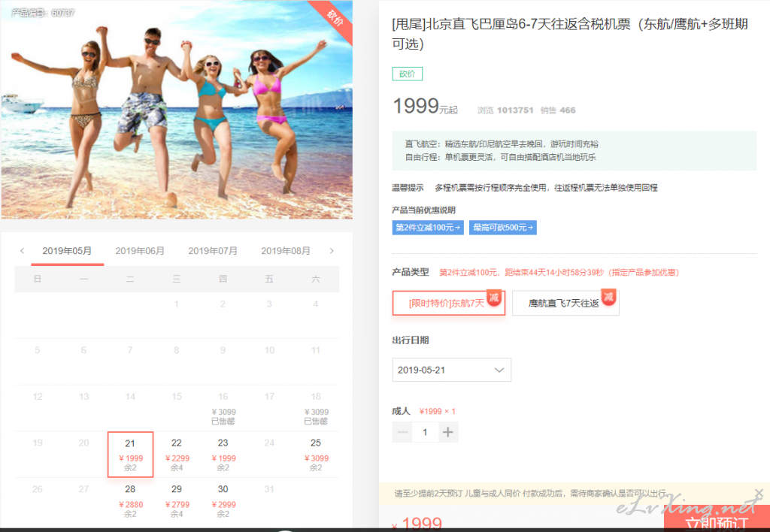This screenshot has width=770, height=532.
Task: Click the adult quantity field showing 1
Action: click(426, 432)
